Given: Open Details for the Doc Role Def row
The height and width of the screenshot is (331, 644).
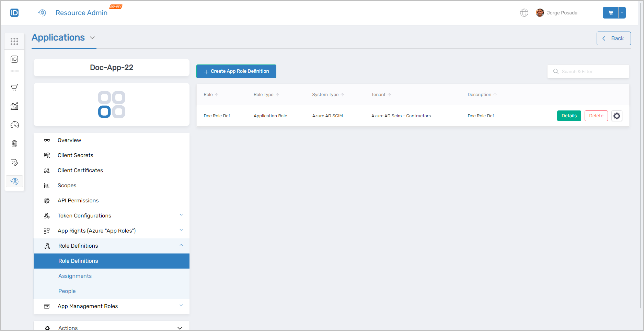Looking at the screenshot, I should pyautogui.click(x=569, y=116).
